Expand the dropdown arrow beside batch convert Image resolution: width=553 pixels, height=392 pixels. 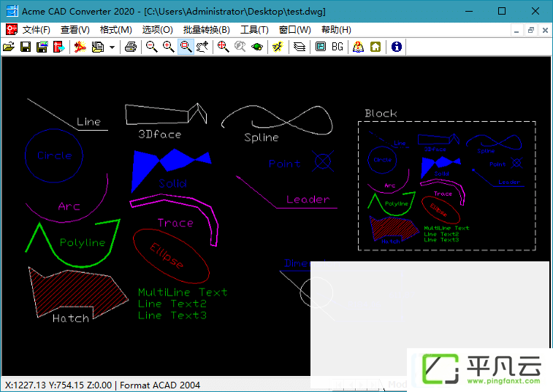click(112, 47)
